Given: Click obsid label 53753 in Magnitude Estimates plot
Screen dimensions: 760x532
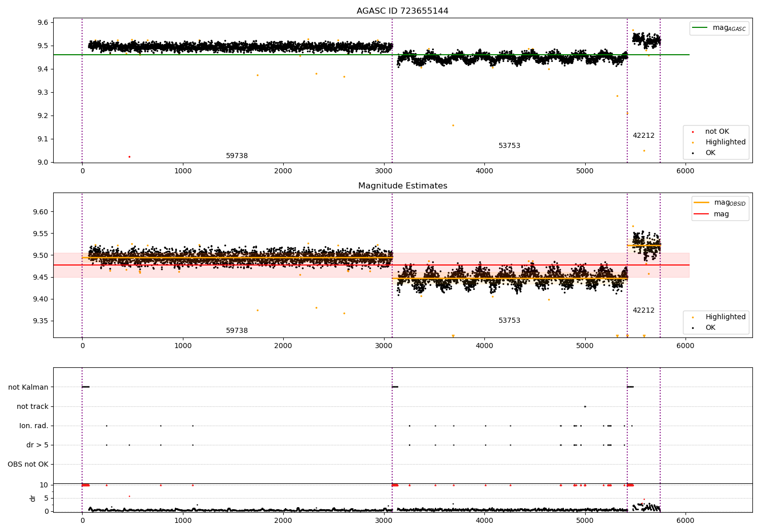Looking at the screenshot, I should (x=509, y=321).
